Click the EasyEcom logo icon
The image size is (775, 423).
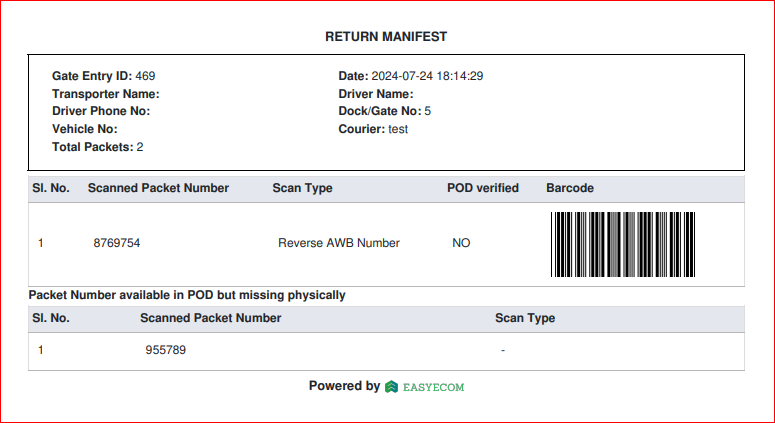(x=391, y=386)
